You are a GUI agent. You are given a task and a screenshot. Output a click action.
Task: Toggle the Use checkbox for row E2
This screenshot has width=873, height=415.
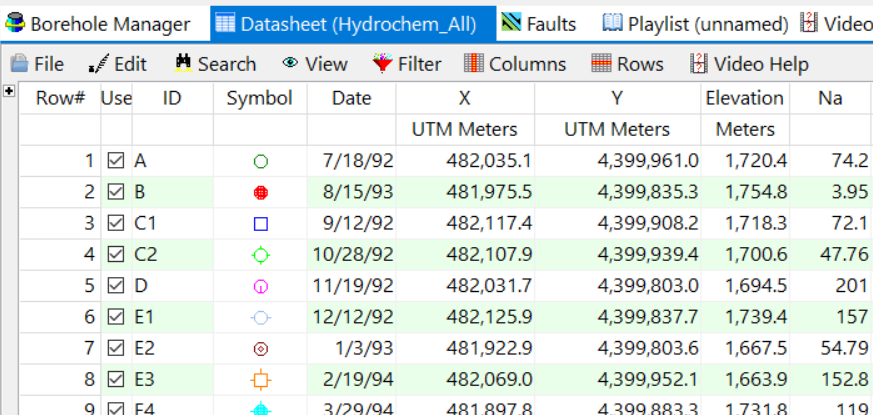116,349
